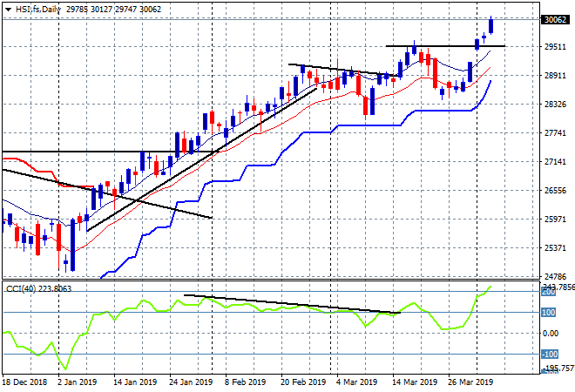Select the horizontal resistance line at 29511
This screenshot has height=392, width=575.
[x=445, y=46]
